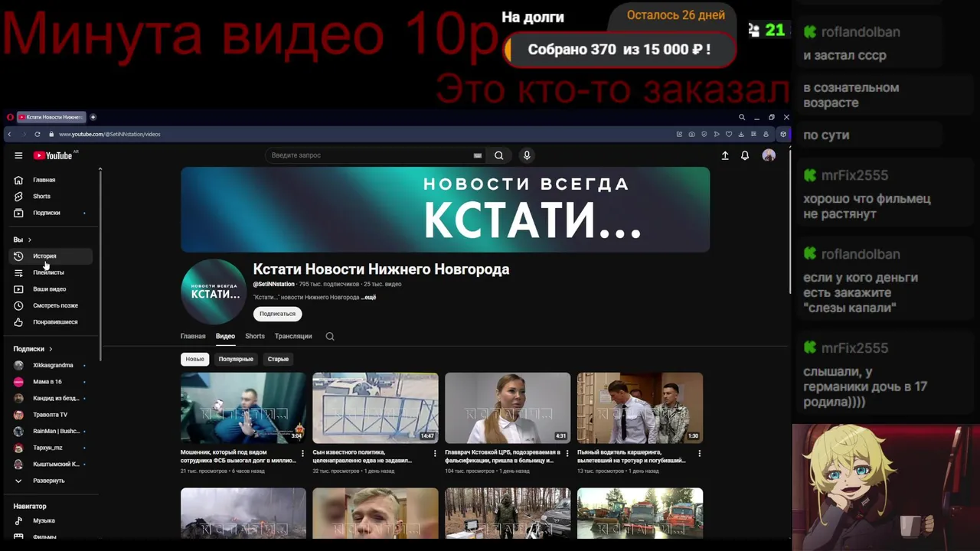Open options menu for Сын известного политика video

click(435, 453)
